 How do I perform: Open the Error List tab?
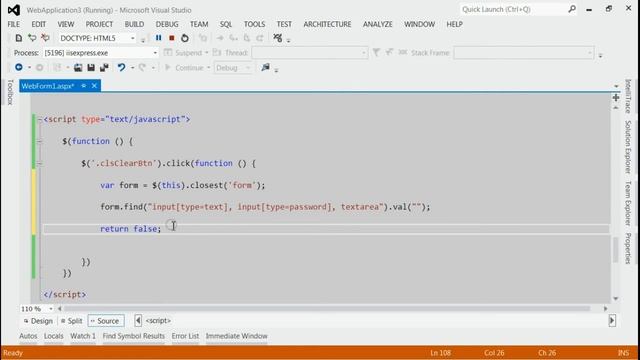(x=185, y=336)
